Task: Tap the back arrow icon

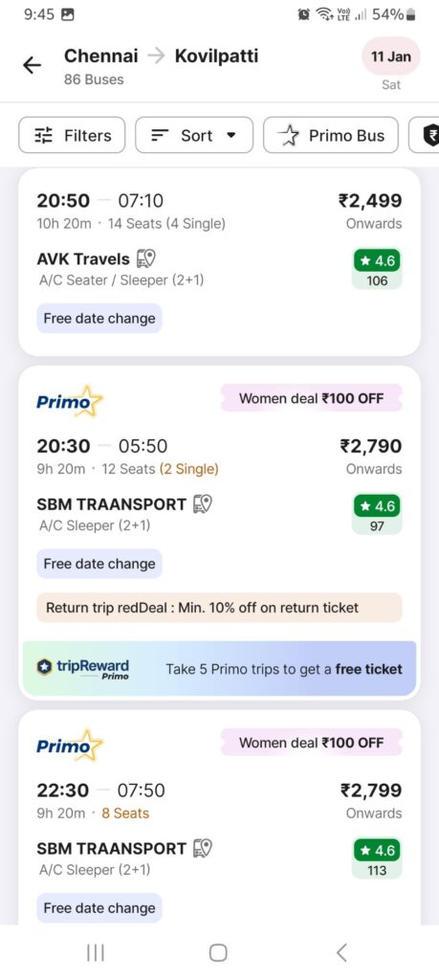Action: pyautogui.click(x=32, y=65)
